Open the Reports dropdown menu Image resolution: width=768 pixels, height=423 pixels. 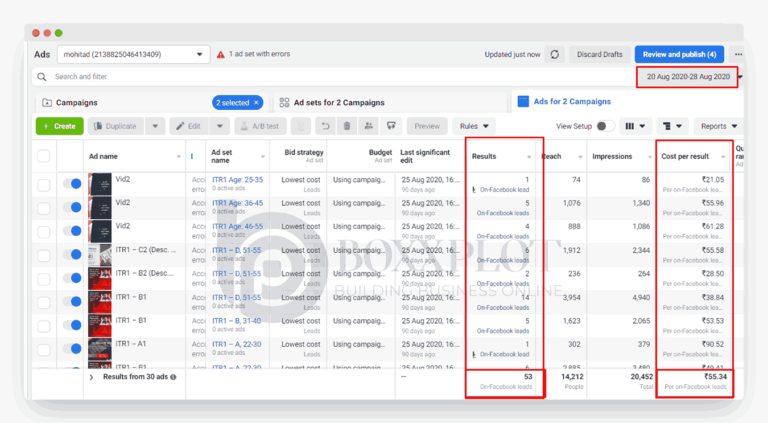[719, 126]
